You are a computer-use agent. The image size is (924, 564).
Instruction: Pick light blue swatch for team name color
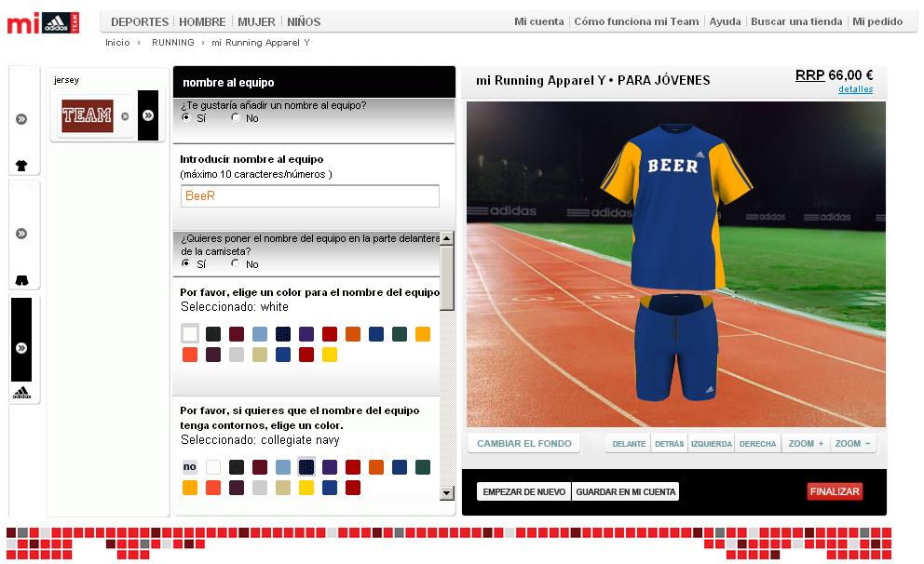pos(260,334)
